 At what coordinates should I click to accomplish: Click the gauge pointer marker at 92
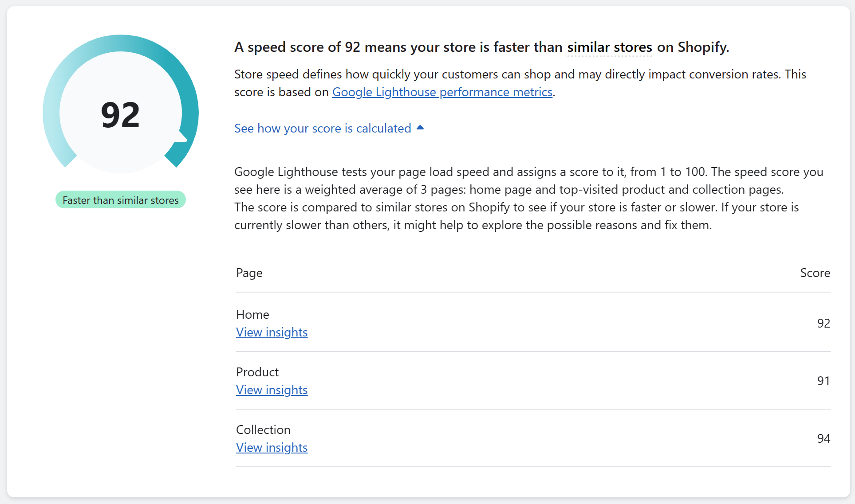click(181, 137)
